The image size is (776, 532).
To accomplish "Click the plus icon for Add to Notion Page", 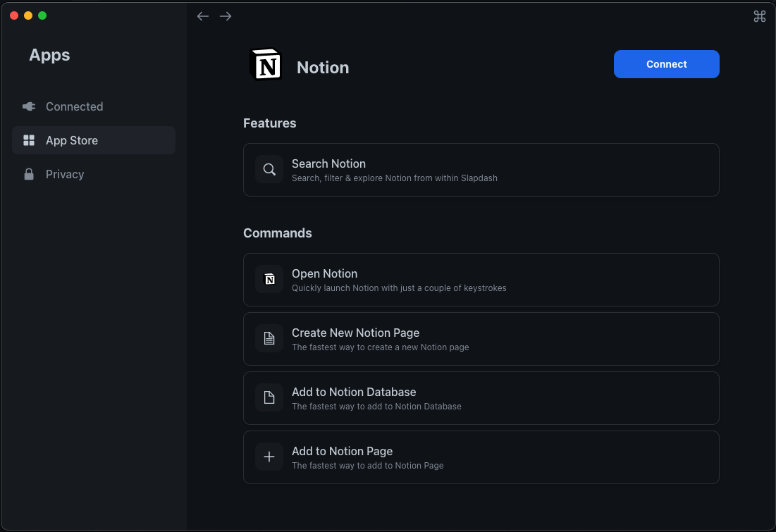I will coord(269,457).
